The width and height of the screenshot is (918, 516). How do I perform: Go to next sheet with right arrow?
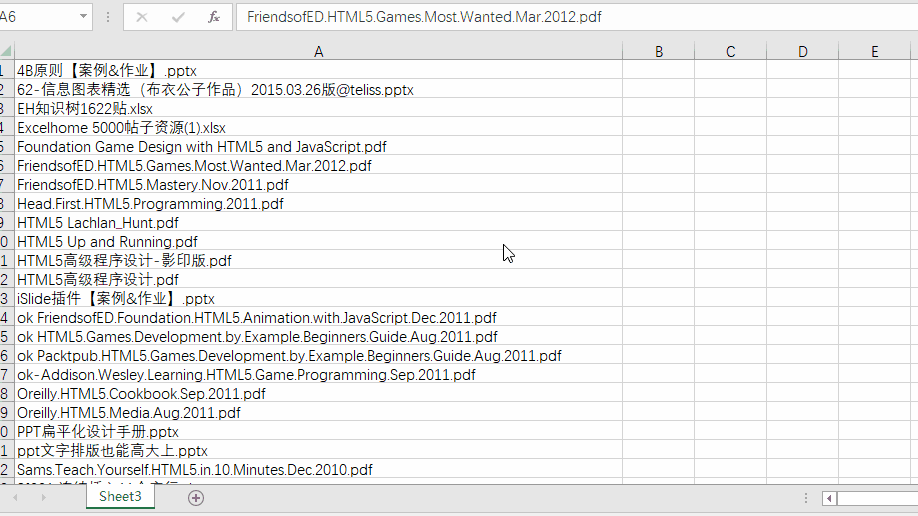point(43,497)
